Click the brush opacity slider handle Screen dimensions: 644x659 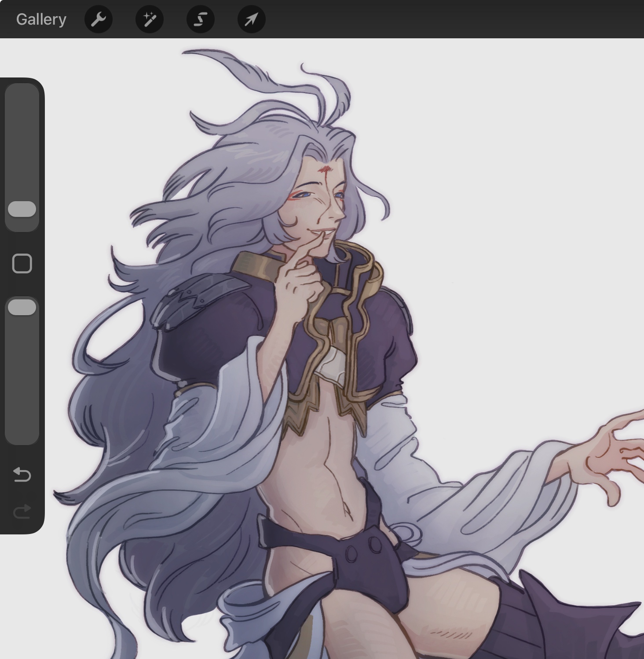[22, 307]
